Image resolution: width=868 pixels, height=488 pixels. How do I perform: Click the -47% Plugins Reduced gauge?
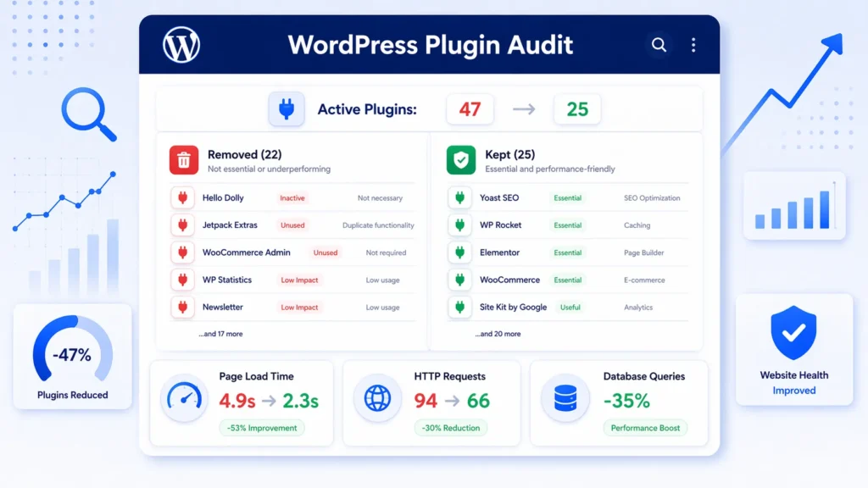click(x=73, y=356)
